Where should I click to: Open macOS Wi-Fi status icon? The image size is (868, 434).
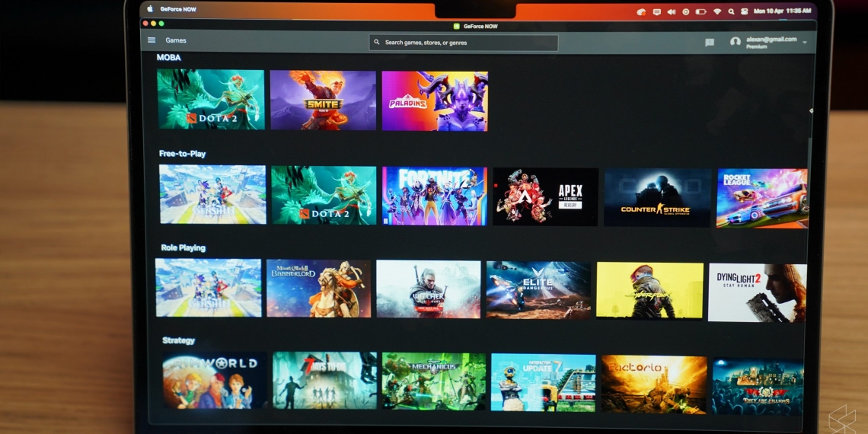tap(716, 11)
